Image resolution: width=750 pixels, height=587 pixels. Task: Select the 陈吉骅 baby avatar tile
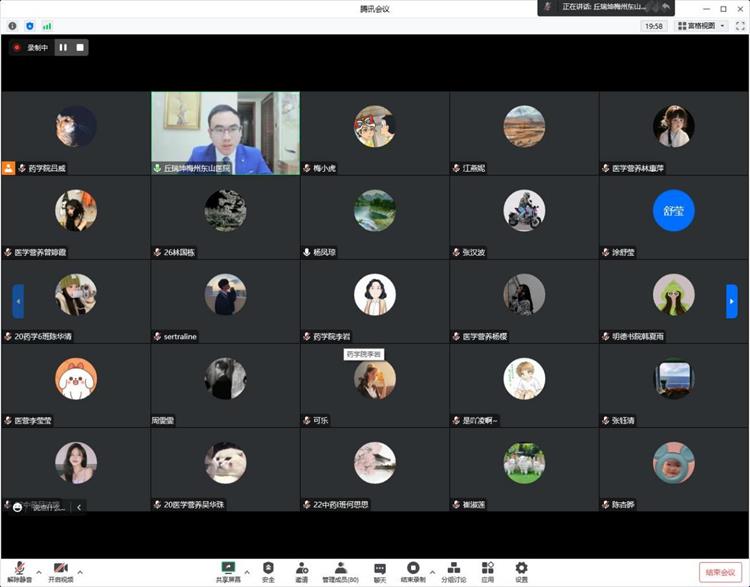click(673, 470)
